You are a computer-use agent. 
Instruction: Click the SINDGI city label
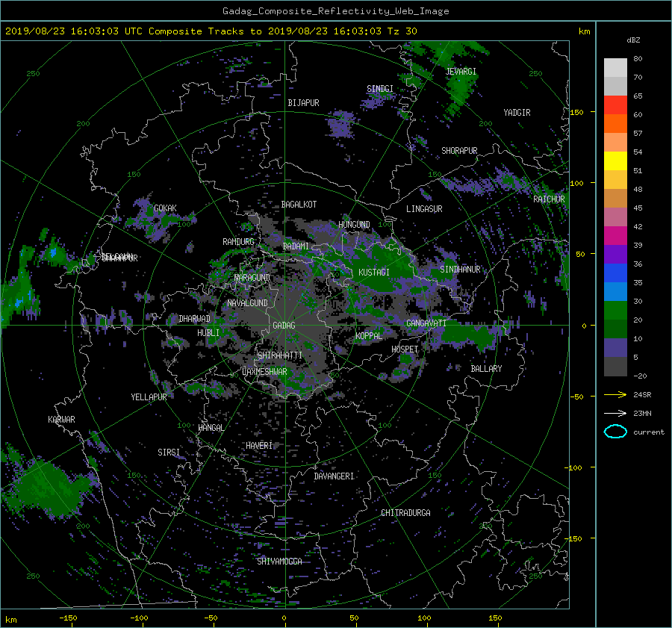pyautogui.click(x=380, y=89)
